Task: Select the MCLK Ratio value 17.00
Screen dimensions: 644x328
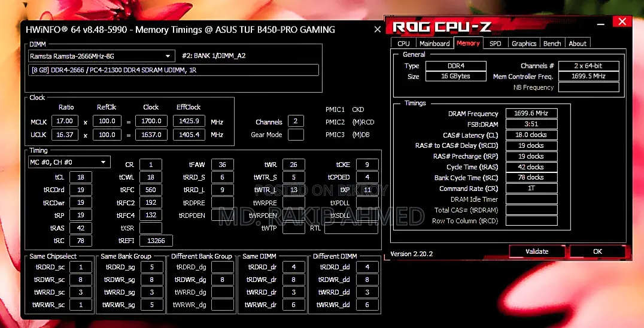Action: click(65, 121)
